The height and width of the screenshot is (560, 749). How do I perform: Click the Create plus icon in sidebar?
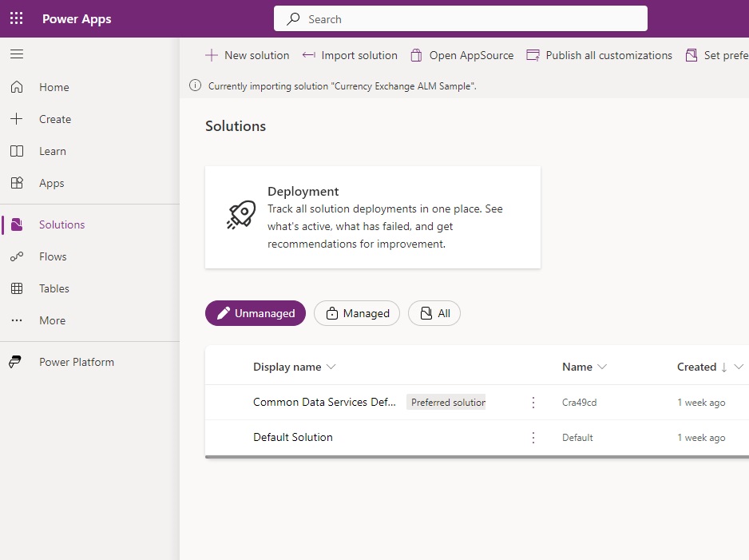click(17, 119)
